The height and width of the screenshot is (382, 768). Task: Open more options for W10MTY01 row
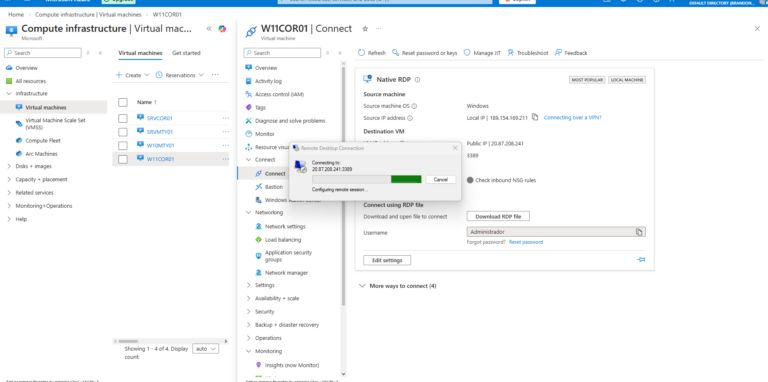coord(225,145)
